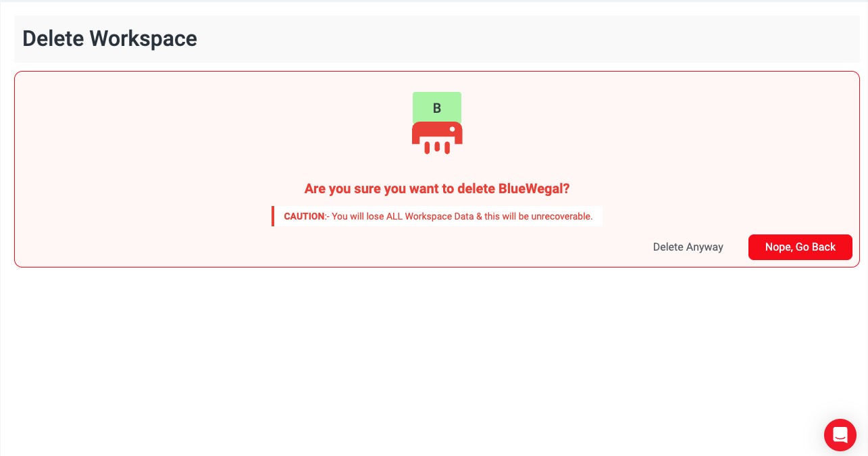Click the white dot on the shredder

(x=452, y=129)
